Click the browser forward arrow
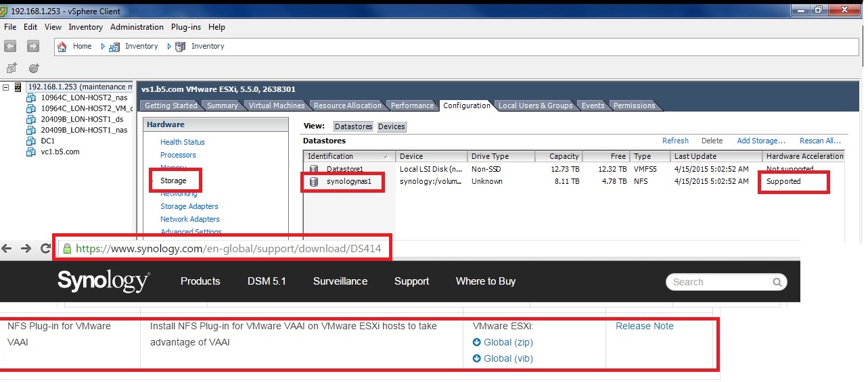Image resolution: width=868 pixels, height=382 pixels. [x=26, y=248]
